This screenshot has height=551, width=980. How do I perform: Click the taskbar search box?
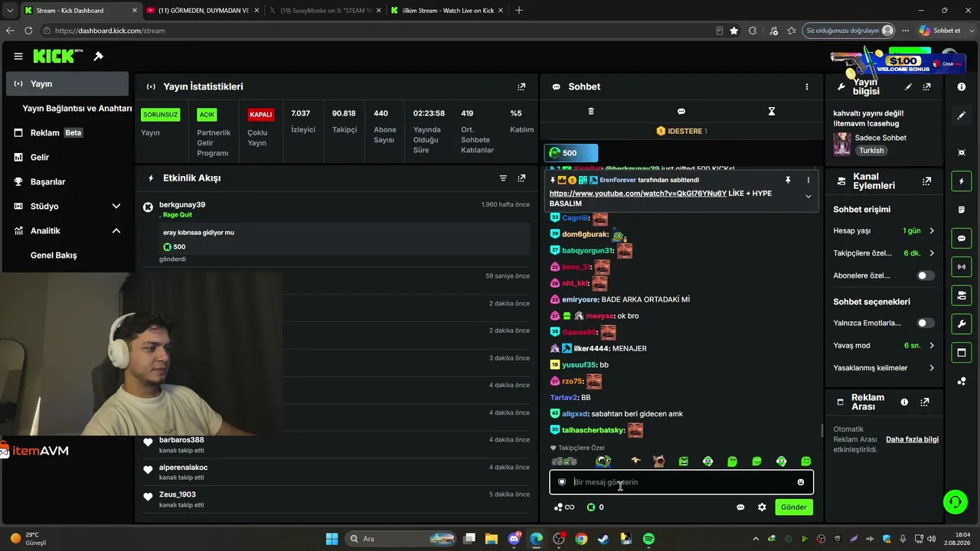tap(401, 539)
